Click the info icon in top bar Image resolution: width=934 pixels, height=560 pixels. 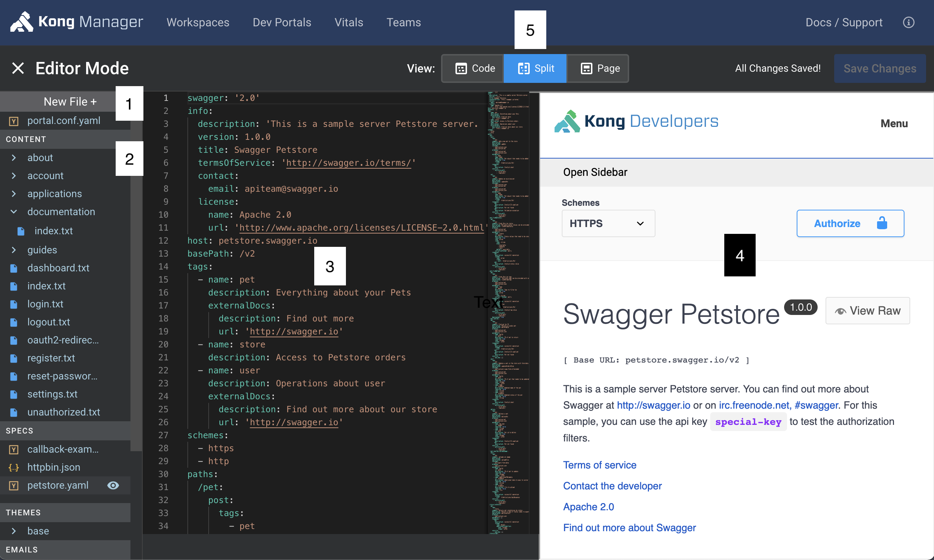pyautogui.click(x=908, y=22)
